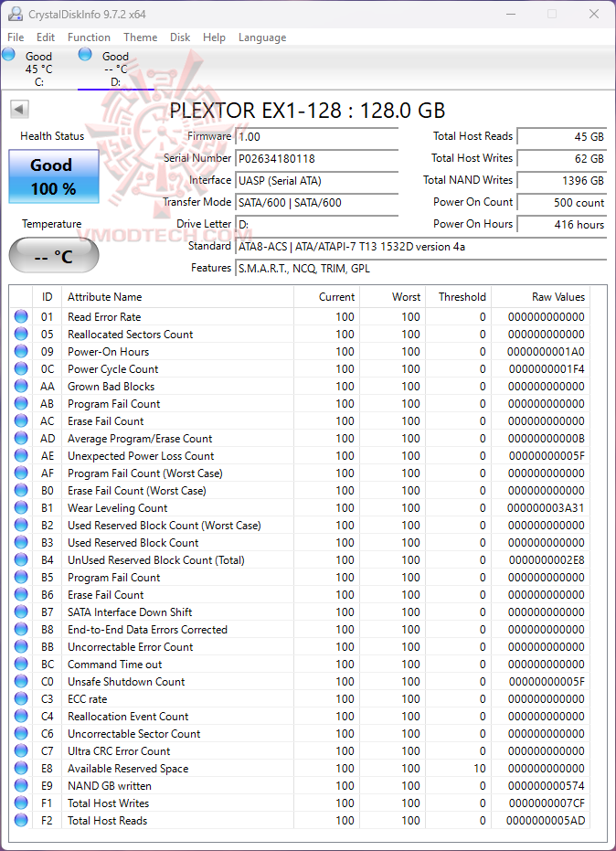Click the Current column header
This screenshot has width=616, height=851.
(x=326, y=297)
